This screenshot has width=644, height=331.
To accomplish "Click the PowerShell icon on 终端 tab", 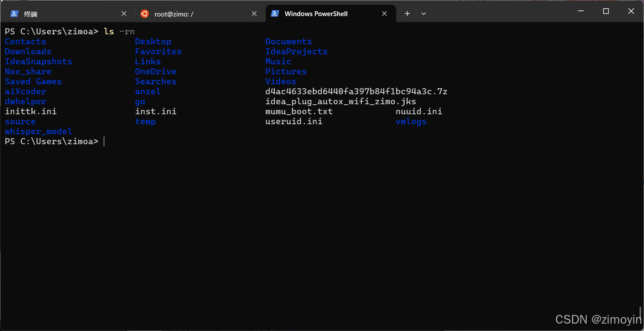I will pyautogui.click(x=14, y=14).
